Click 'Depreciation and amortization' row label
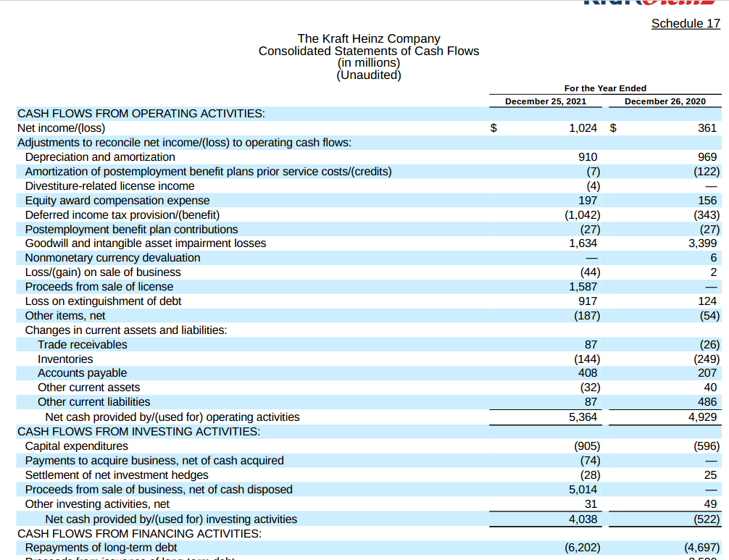The width and height of the screenshot is (729, 560). pyautogui.click(x=100, y=157)
